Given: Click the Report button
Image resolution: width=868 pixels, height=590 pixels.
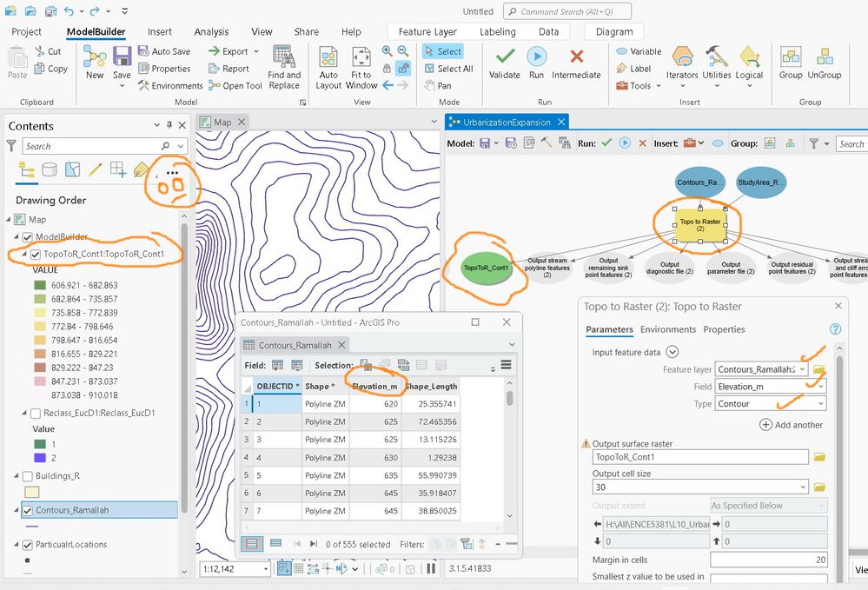Looking at the screenshot, I should [229, 69].
